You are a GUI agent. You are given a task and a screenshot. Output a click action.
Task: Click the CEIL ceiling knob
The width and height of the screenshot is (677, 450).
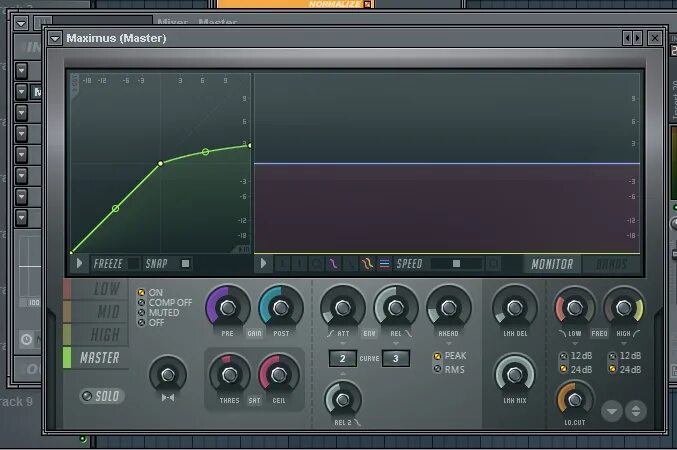[278, 375]
